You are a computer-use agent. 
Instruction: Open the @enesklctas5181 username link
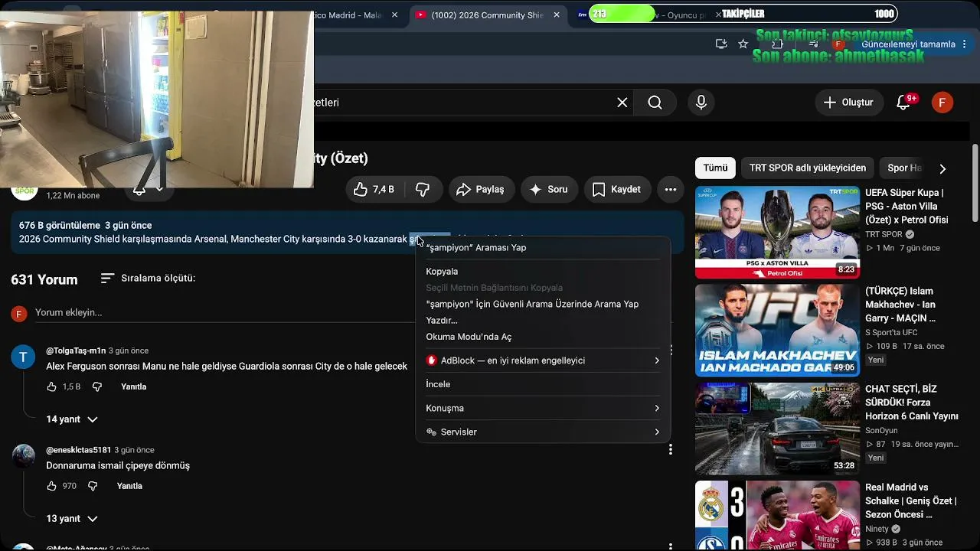click(x=79, y=450)
